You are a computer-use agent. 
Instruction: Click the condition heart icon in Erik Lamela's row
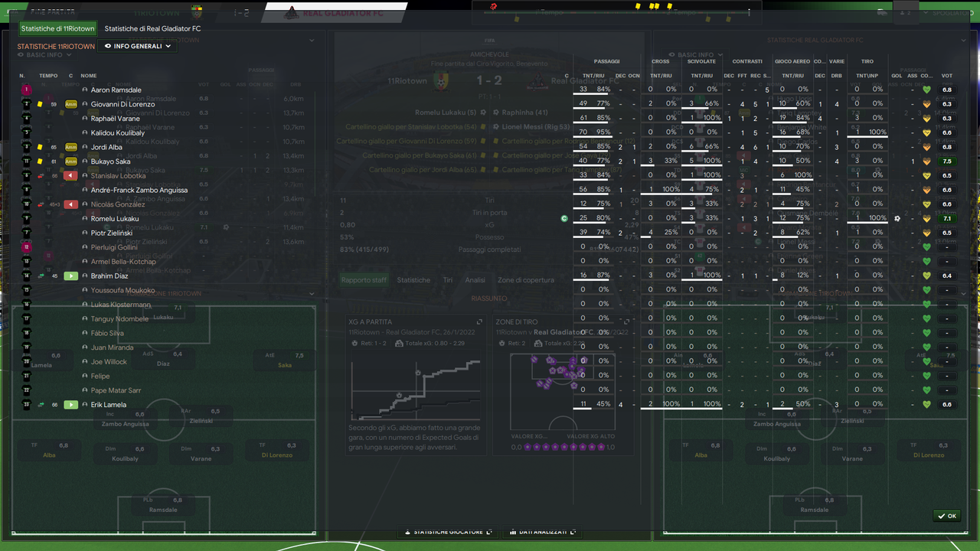tap(927, 404)
